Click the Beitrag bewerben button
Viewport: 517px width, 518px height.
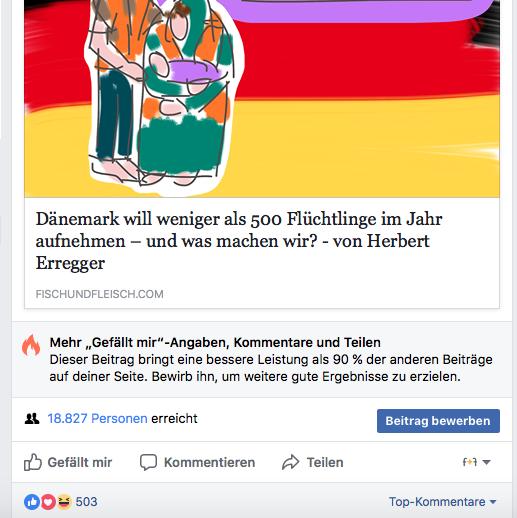[x=438, y=421]
